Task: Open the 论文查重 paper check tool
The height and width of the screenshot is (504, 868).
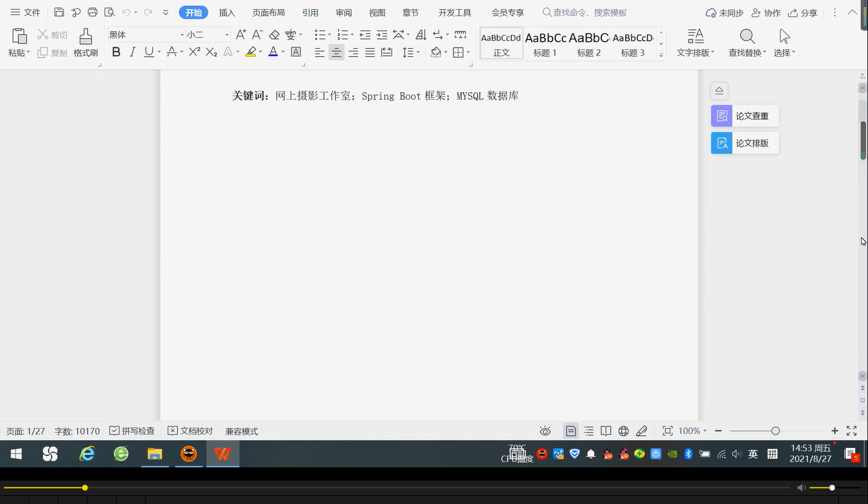Action: [x=744, y=116]
